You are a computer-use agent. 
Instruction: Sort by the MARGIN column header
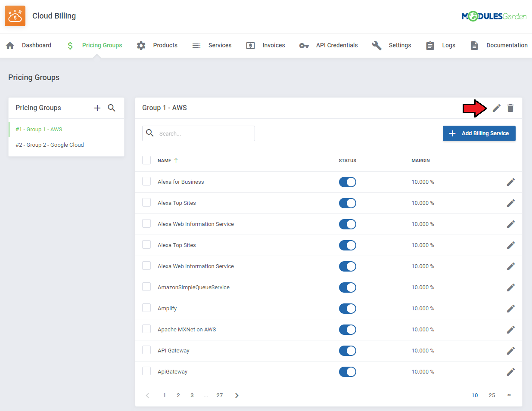420,161
